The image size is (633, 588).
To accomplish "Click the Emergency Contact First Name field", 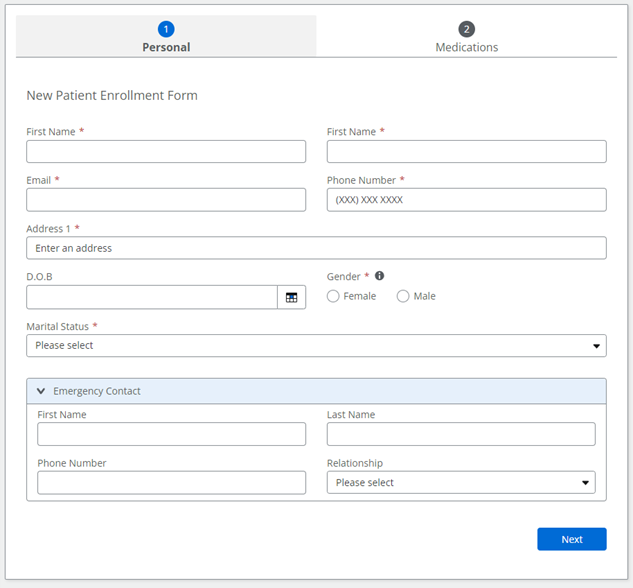I will (171, 434).
